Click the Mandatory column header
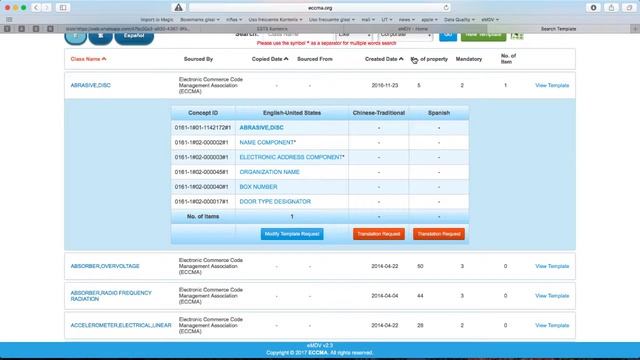This screenshot has width=640, height=360. click(469, 59)
